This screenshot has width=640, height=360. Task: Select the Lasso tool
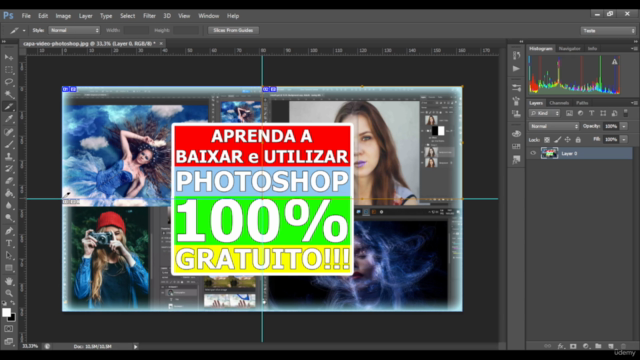click(9, 82)
